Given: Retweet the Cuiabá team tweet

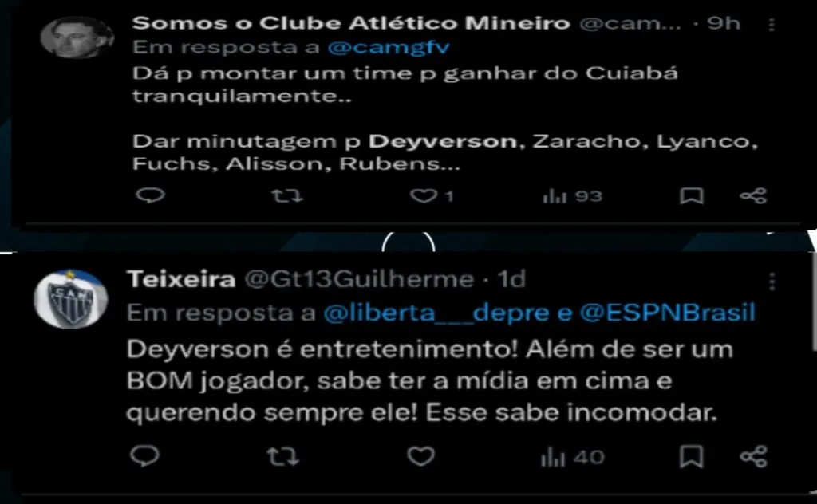Looking at the screenshot, I should [287, 195].
